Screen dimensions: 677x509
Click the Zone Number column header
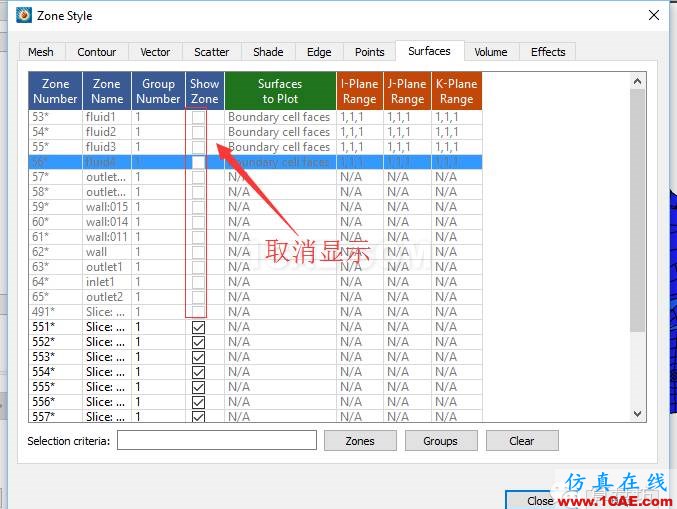point(55,91)
